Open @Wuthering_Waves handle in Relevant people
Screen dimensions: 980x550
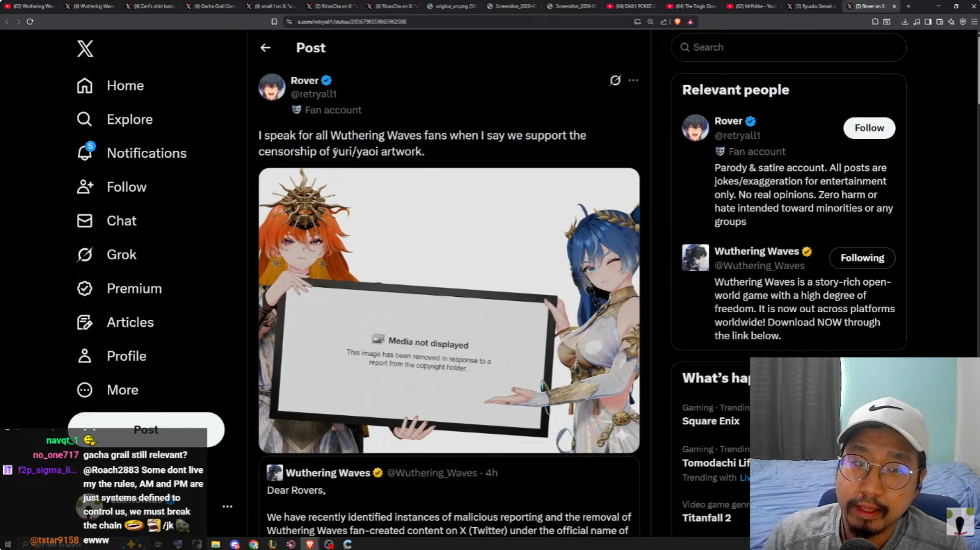(760, 266)
